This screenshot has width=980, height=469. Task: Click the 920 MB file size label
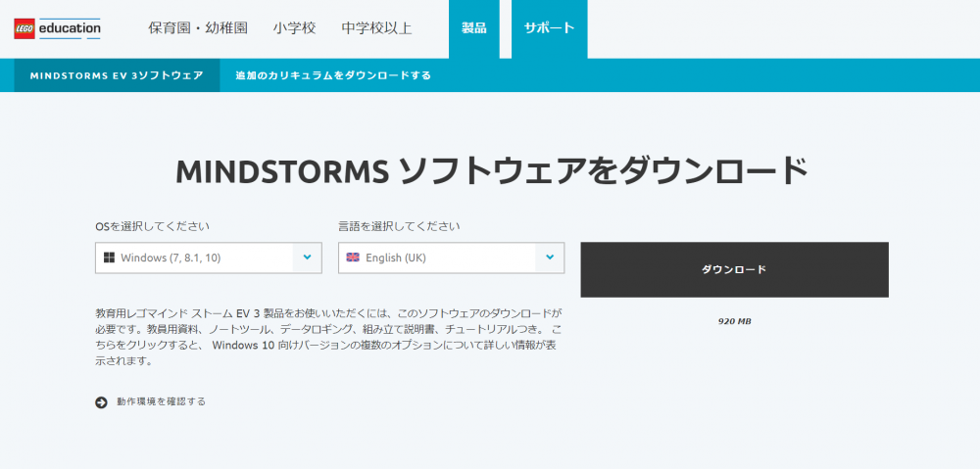(x=734, y=321)
